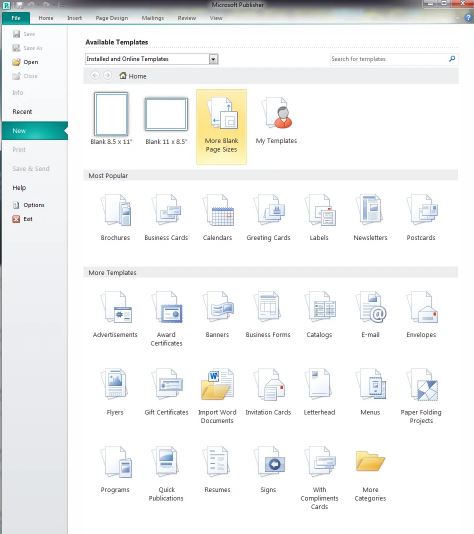
Task: Open the Programs template category
Action: (115, 469)
